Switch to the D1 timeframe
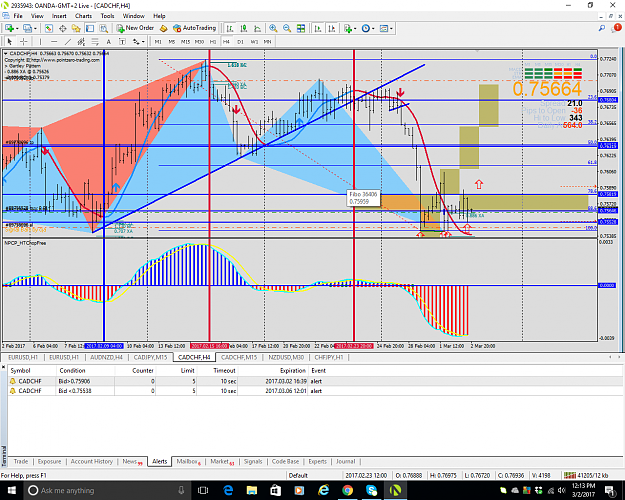This screenshot has width=625, height=500. point(240,41)
